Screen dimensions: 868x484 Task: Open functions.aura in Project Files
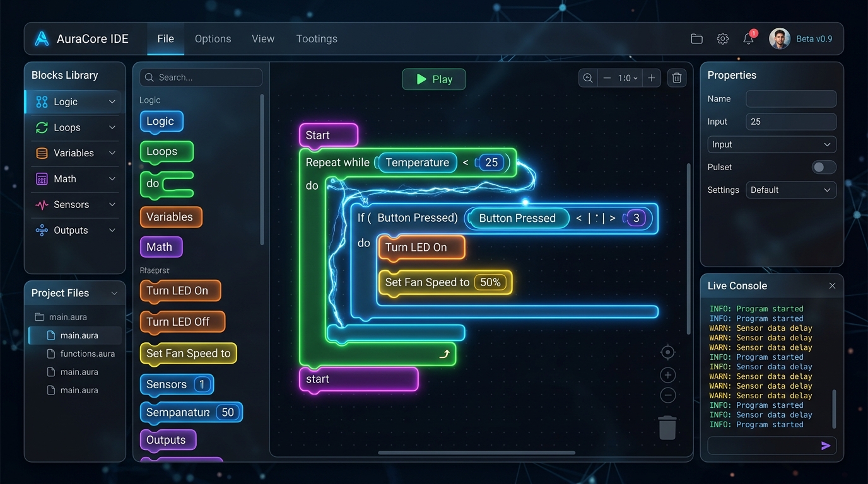[x=81, y=354]
